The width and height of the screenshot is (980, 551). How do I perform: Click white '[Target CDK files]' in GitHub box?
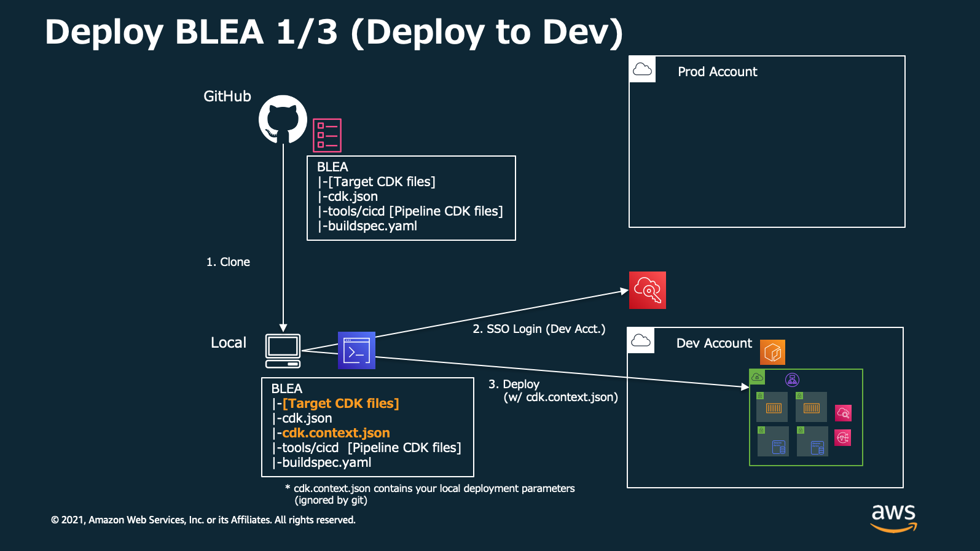(382, 182)
